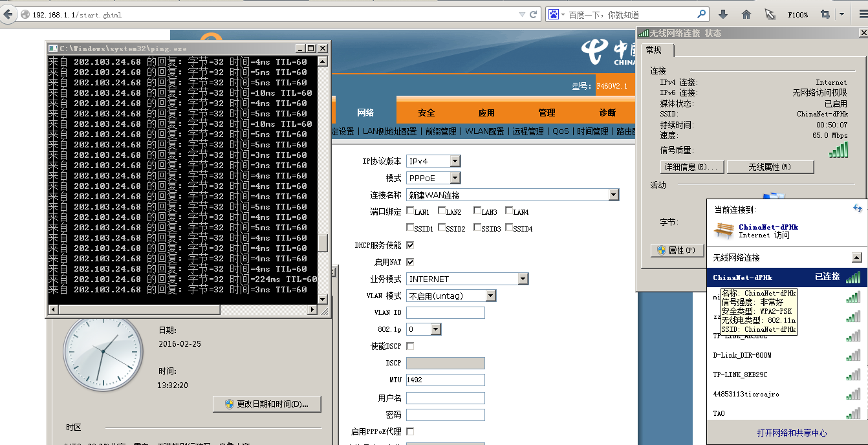
Task: Click the 详细信息(E)... button
Action: point(691,167)
